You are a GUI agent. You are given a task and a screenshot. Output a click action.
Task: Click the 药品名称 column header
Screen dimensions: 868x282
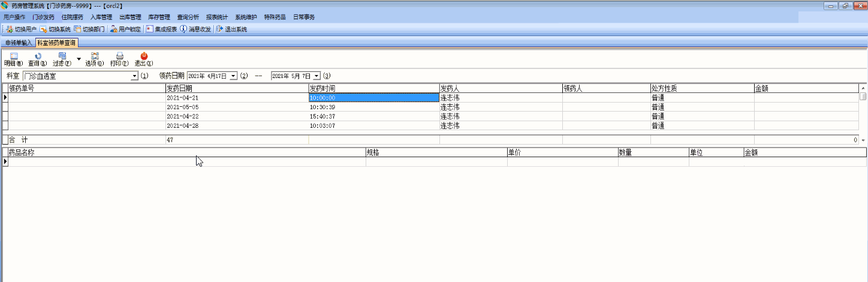coord(187,153)
